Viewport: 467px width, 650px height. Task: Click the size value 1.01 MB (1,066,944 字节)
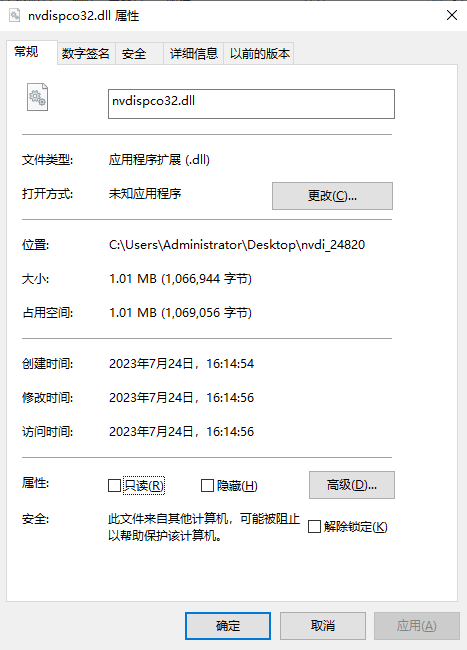(x=180, y=279)
